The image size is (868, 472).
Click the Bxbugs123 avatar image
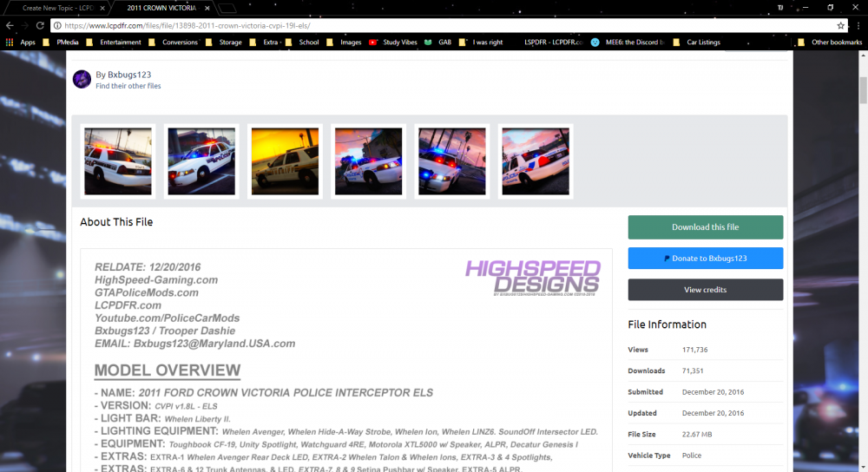click(x=82, y=79)
